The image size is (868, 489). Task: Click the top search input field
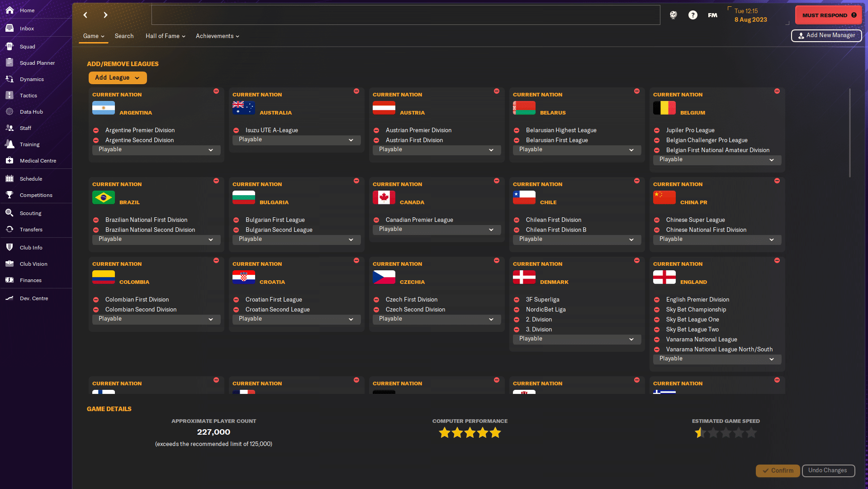(405, 15)
